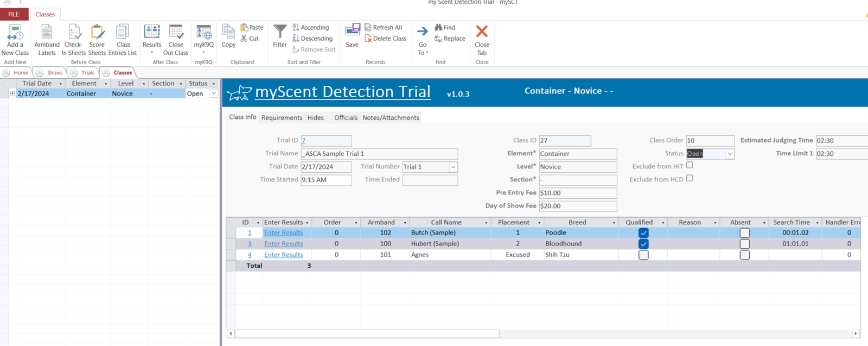Viewport: 868px width, 346px height.
Task: Toggle the Exclude from HCD checkbox
Action: click(690, 178)
